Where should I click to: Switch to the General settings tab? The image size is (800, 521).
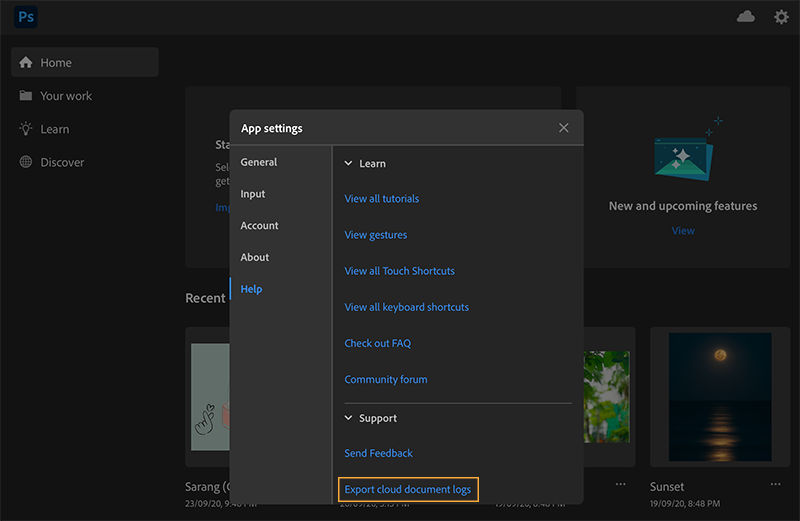(x=259, y=162)
